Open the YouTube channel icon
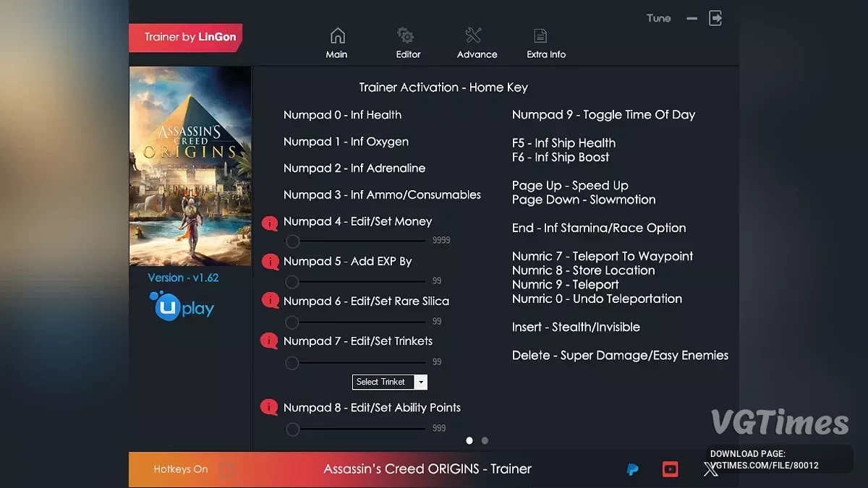The height and width of the screenshot is (488, 868). (671, 470)
